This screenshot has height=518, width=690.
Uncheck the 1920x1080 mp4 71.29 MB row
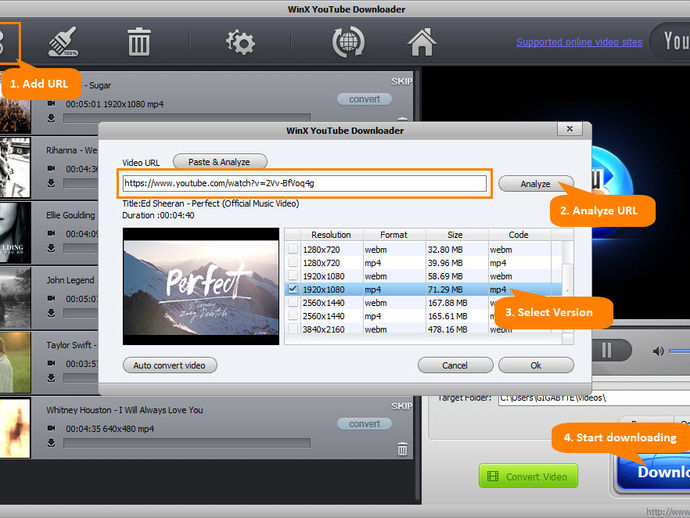[x=293, y=289]
